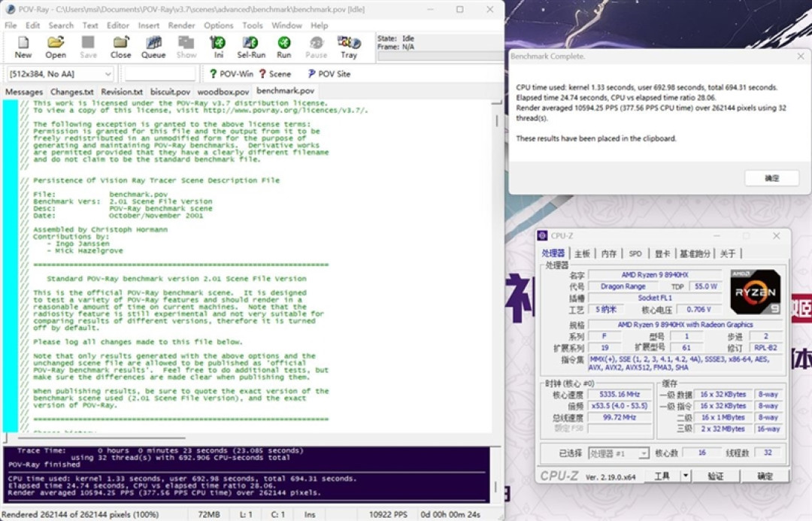This screenshot has width=812, height=521.
Task: Open the Render menu
Action: click(181, 26)
